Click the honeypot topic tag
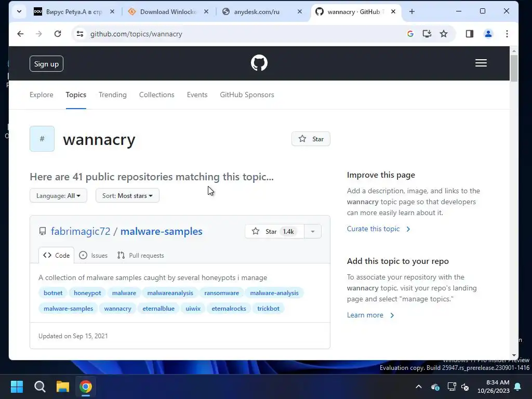Image resolution: width=532 pixels, height=399 pixels. pos(87,293)
